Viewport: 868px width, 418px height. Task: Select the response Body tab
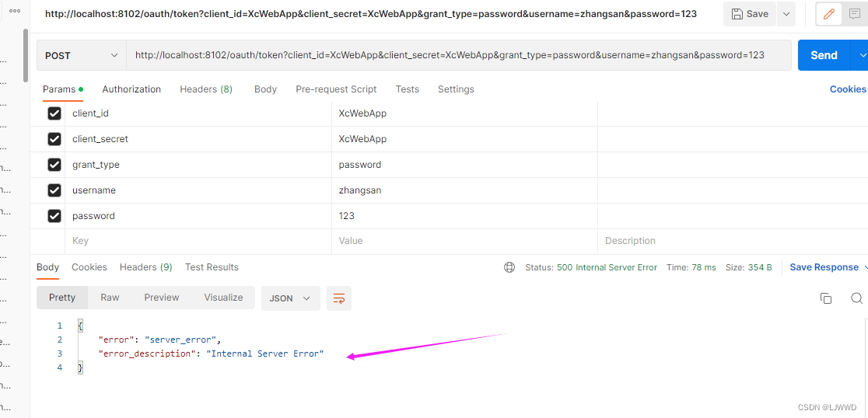click(47, 267)
